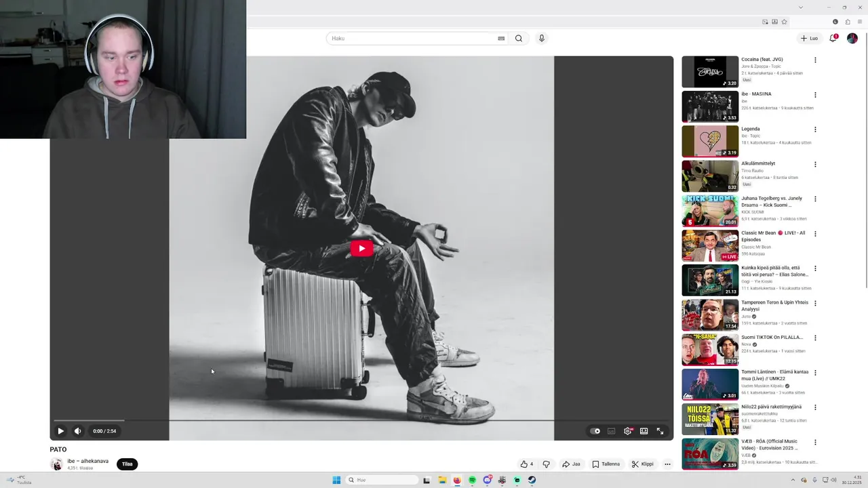
Task: Open options menu for ibe - MASIINA
Action: pos(815,95)
